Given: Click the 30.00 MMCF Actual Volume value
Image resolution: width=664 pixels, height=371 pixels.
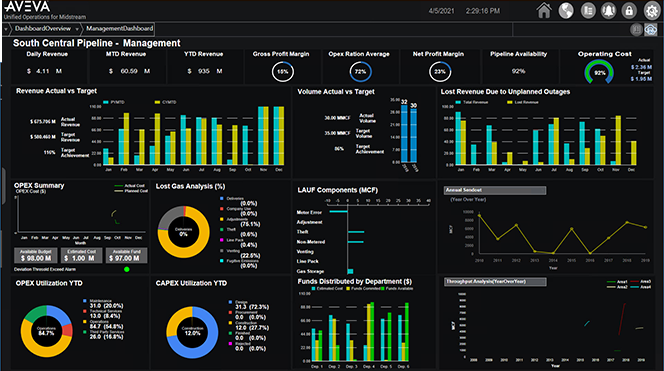Looking at the screenshot, I should (337, 118).
